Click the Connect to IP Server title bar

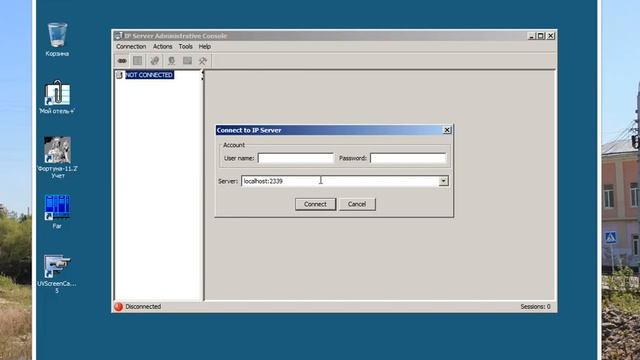click(329, 130)
